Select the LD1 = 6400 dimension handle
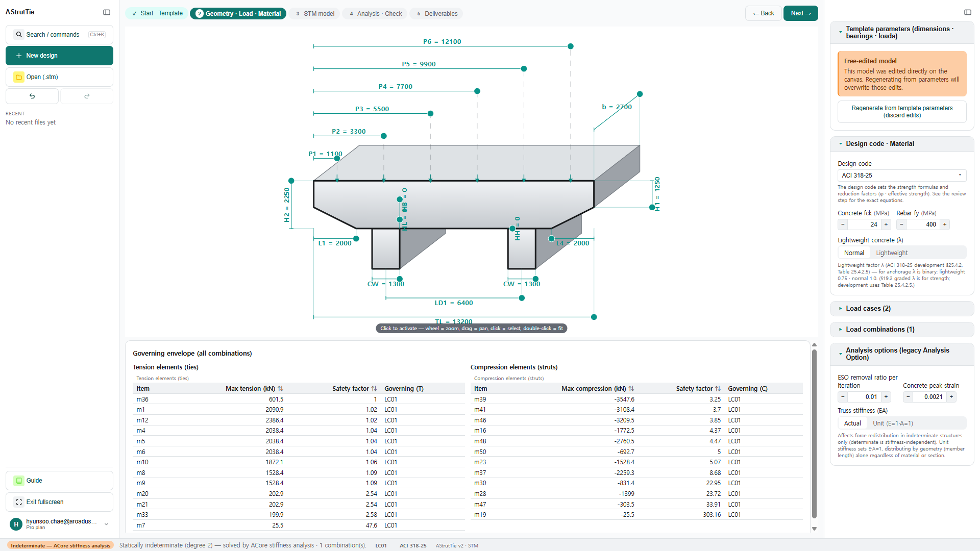Screen dimensions: 980x551 pos(522,298)
